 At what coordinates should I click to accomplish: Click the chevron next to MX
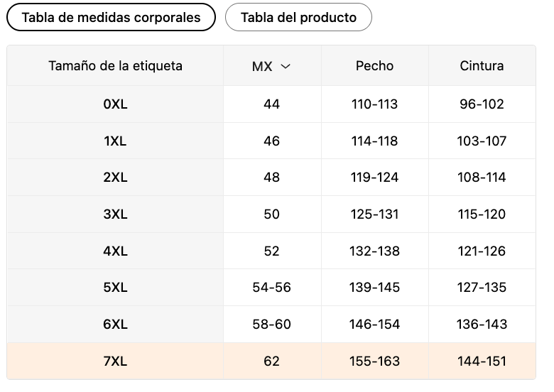point(286,66)
